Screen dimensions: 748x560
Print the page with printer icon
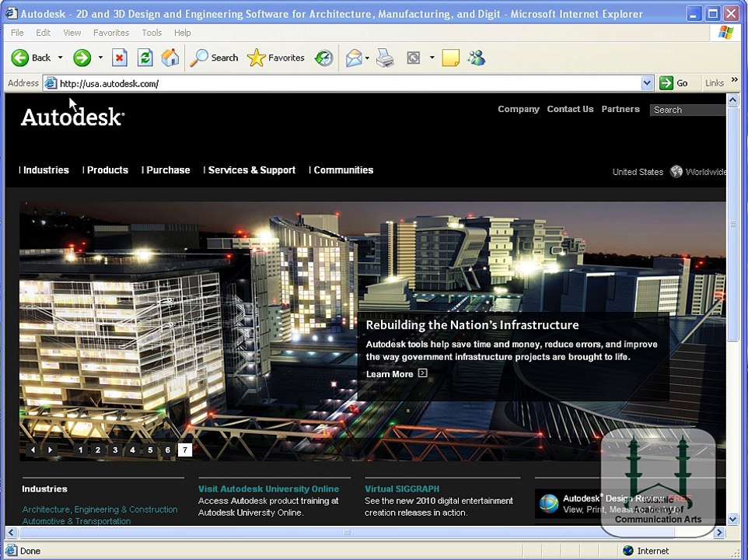pyautogui.click(x=385, y=58)
